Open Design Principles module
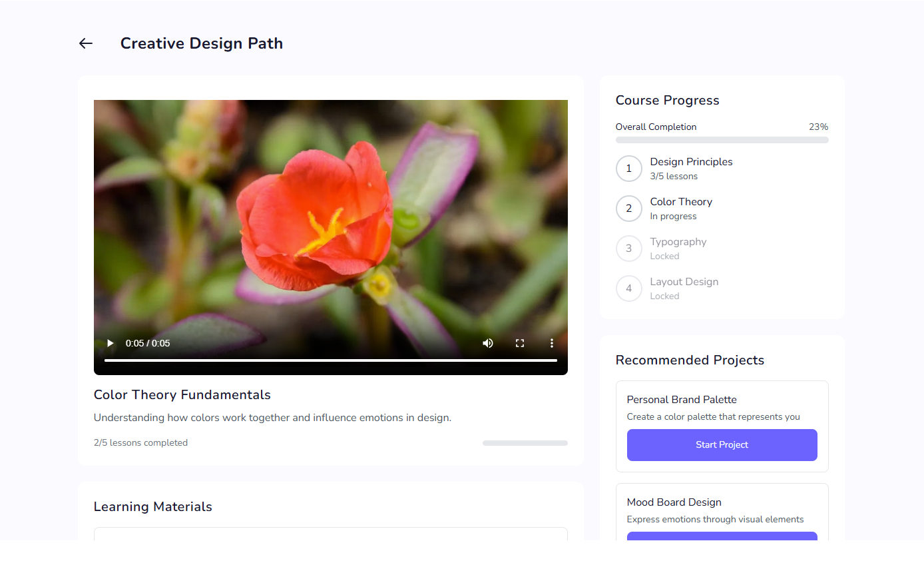Viewport: 924px width, 565px height. (691, 162)
